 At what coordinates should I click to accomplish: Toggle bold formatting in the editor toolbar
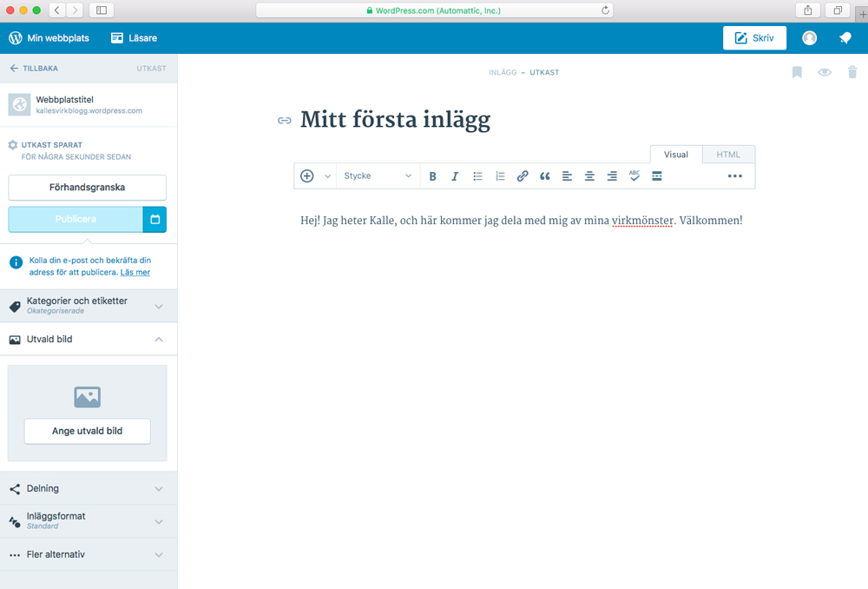[x=432, y=176]
